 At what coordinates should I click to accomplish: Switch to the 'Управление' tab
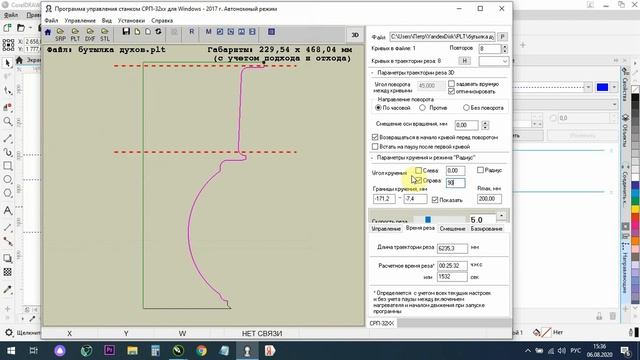pos(386,229)
